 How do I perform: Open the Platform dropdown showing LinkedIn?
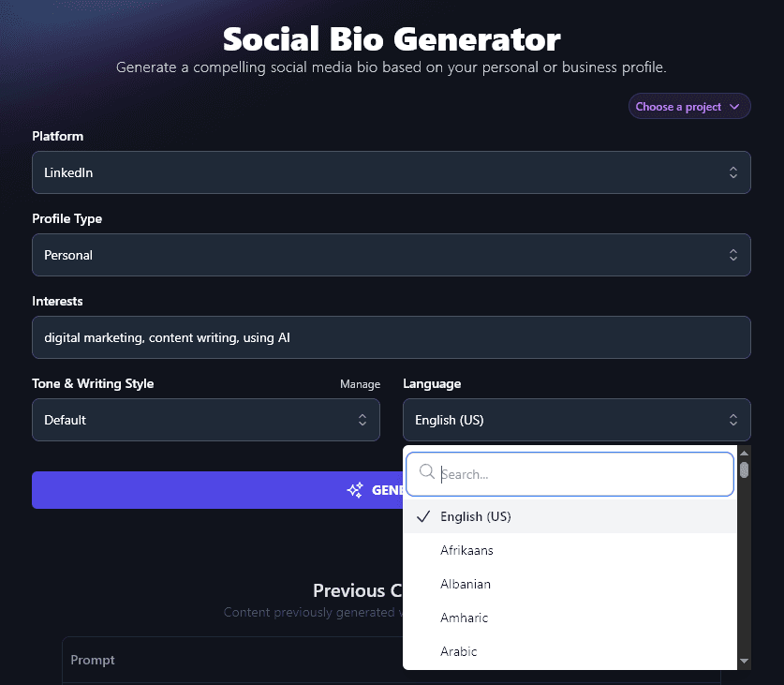coord(392,172)
